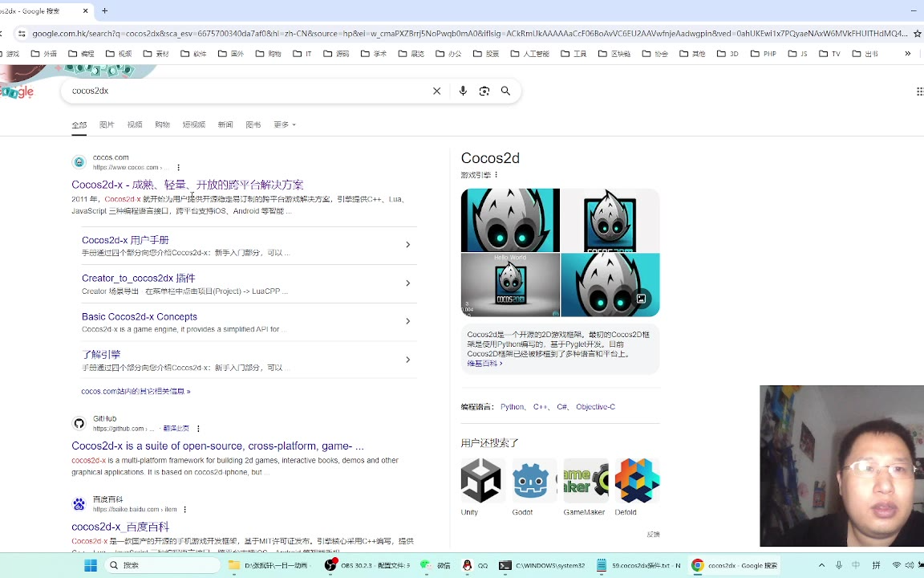Open the GitHub Cocos2d-x open-source suite result
This screenshot has height=578, width=924.
pyautogui.click(x=217, y=446)
